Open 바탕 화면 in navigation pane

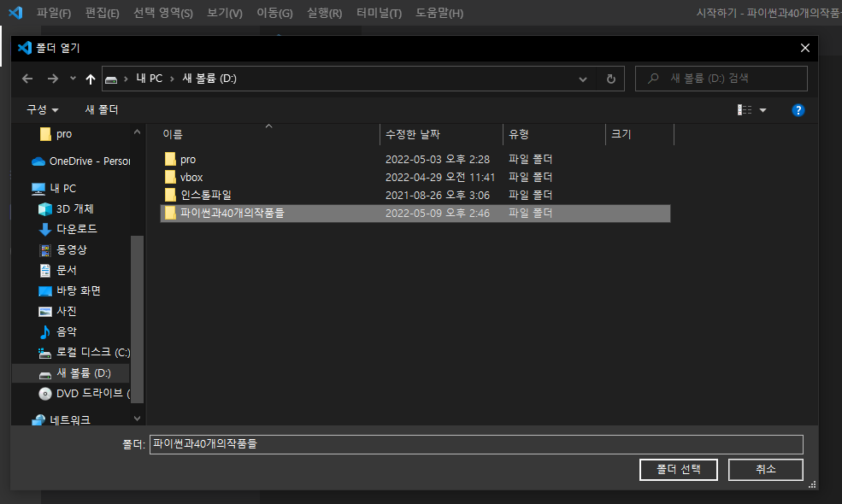click(x=79, y=290)
